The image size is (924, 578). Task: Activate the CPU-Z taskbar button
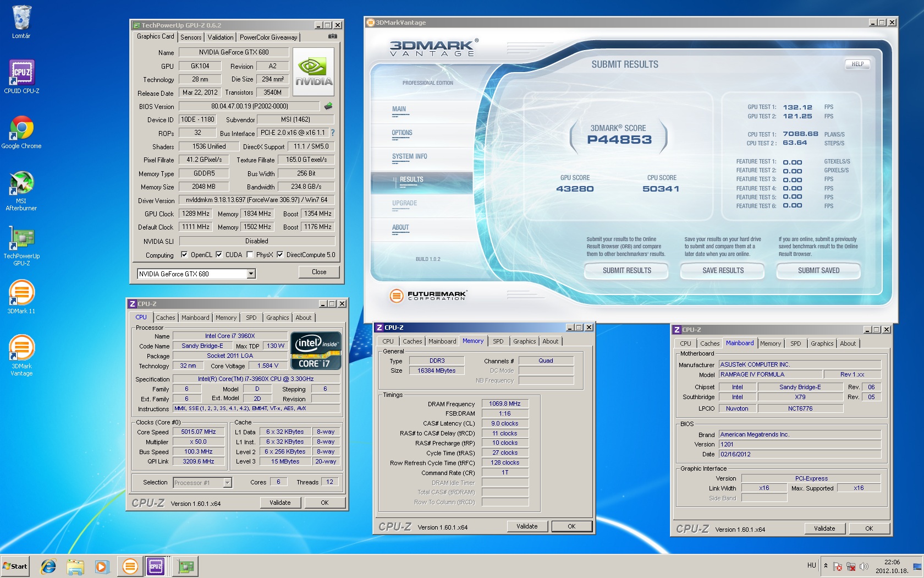pos(156,566)
